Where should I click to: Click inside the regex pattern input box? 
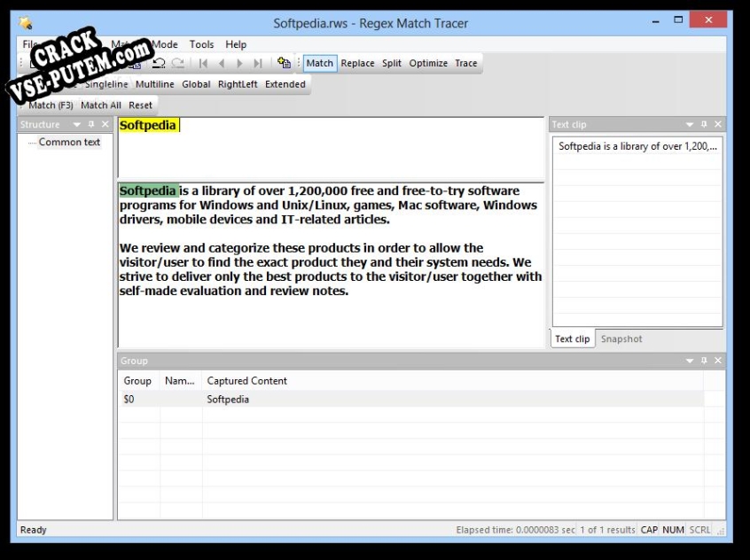[x=331, y=147]
